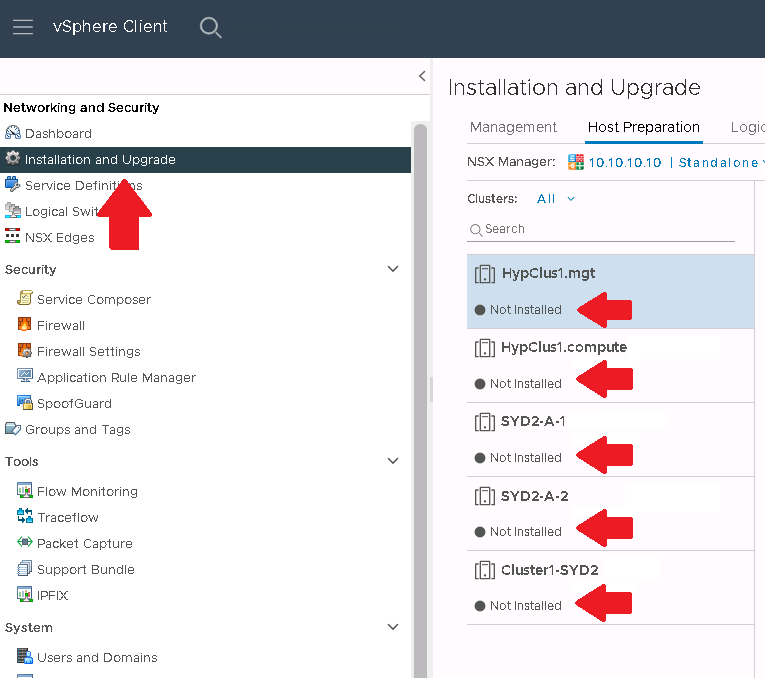
Task: Click the NSX Manager icon beside 10.10.10.10
Action: 576,162
